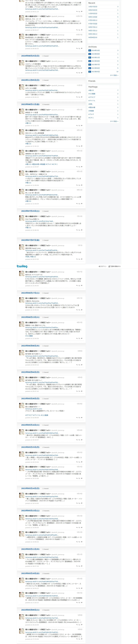Open the #体操服 hashtag in sidebar

click(91, 111)
